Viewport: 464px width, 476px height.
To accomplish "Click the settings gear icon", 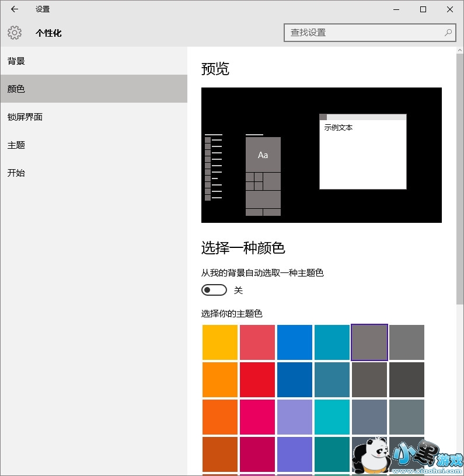I will coord(15,33).
